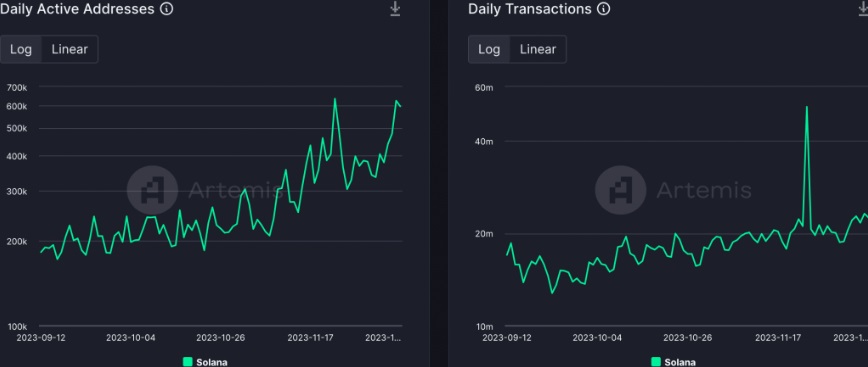Screen dimensions: 868x367
Task: Click the 10m axis label
Action: 484,327
